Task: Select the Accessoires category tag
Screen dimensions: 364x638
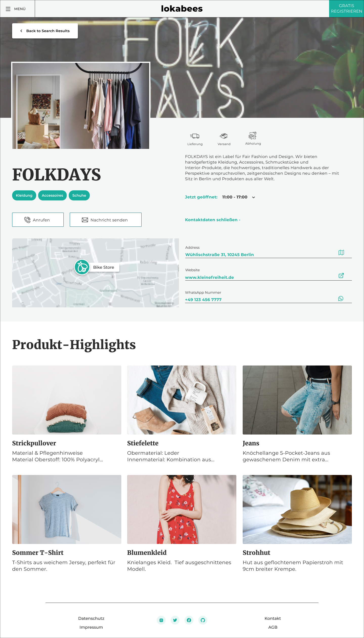Action: tap(52, 195)
